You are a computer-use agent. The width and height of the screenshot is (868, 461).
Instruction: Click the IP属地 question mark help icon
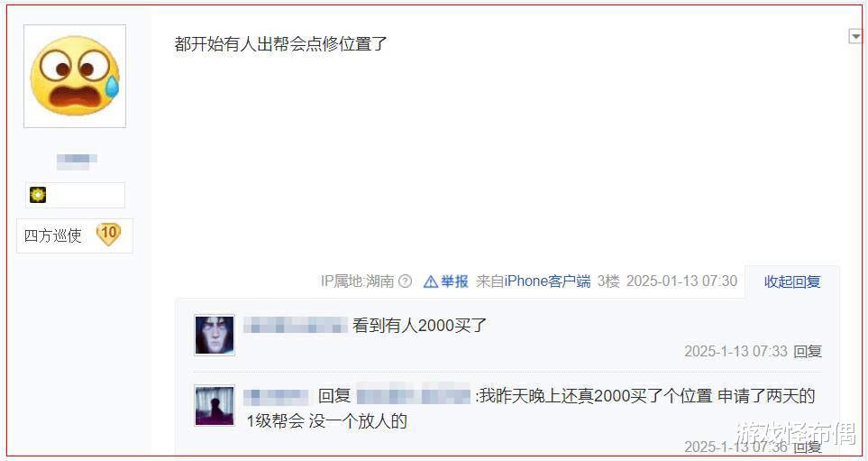coord(406,281)
